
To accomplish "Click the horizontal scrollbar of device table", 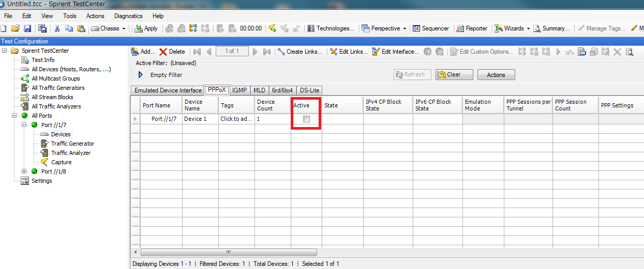I will (228, 252).
